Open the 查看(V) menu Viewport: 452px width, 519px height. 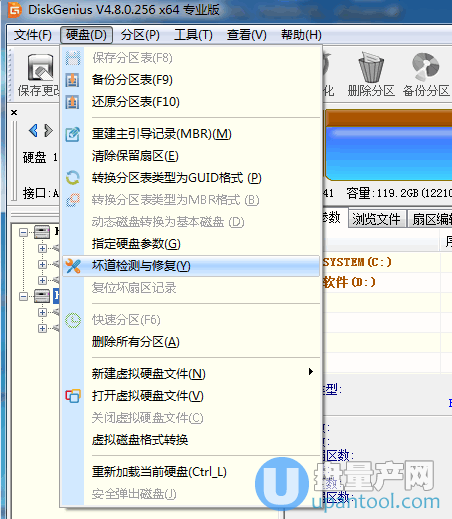click(247, 35)
